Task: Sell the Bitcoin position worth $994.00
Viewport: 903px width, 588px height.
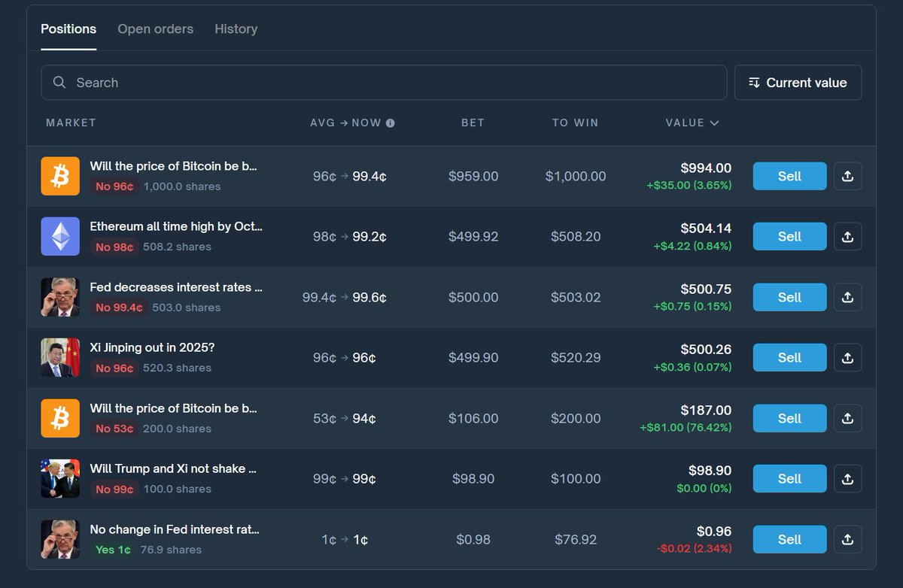Action: point(789,176)
